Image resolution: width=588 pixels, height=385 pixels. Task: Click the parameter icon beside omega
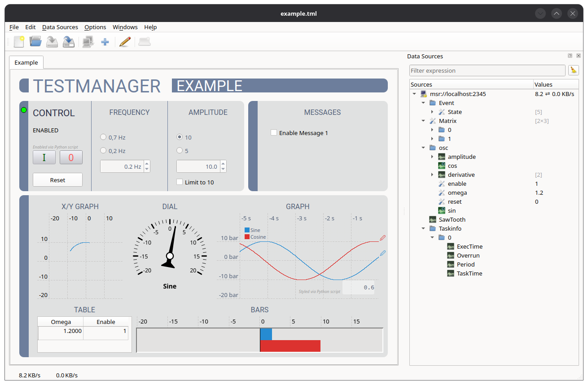(x=442, y=192)
